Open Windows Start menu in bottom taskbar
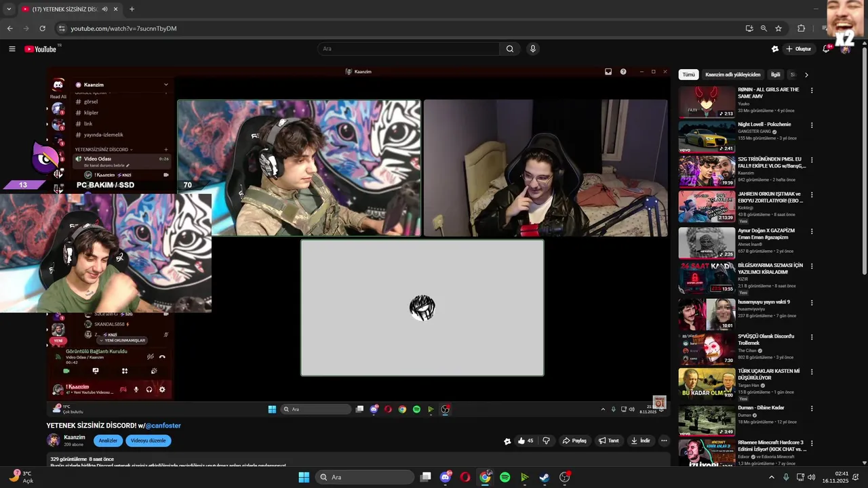Screen dimensions: 868x488 [x=304, y=477]
